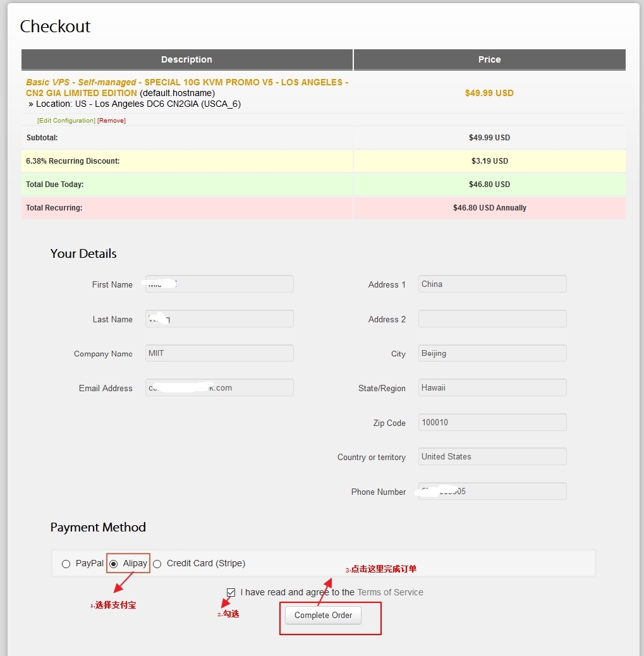Screen dimensions: 644x656
Task: Click the Email Address field
Action: pyautogui.click(x=219, y=387)
